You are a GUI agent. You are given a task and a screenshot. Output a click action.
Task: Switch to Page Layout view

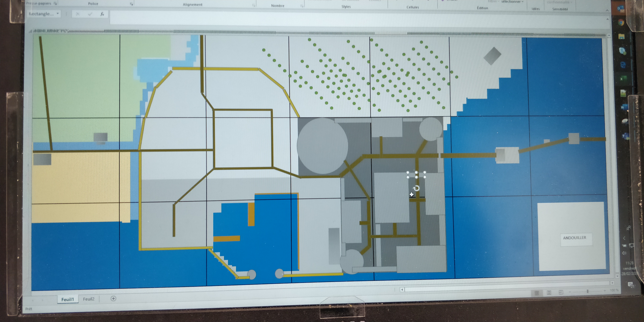(549, 293)
